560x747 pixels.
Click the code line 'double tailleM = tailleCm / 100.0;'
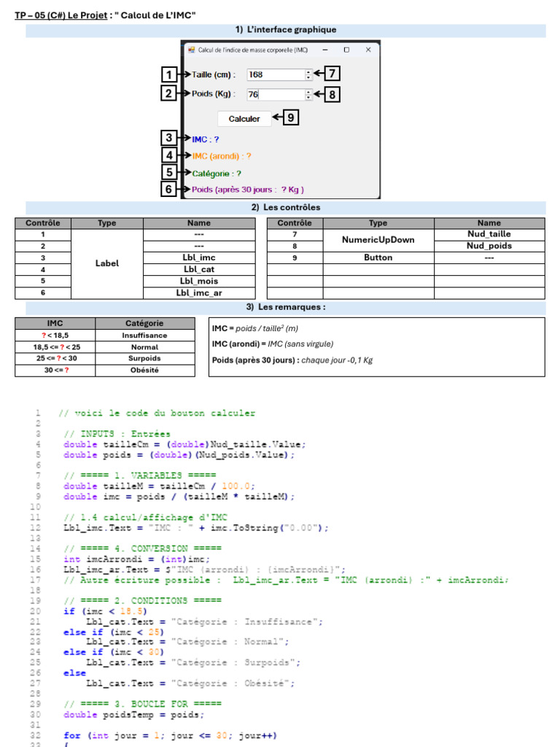[x=160, y=486]
